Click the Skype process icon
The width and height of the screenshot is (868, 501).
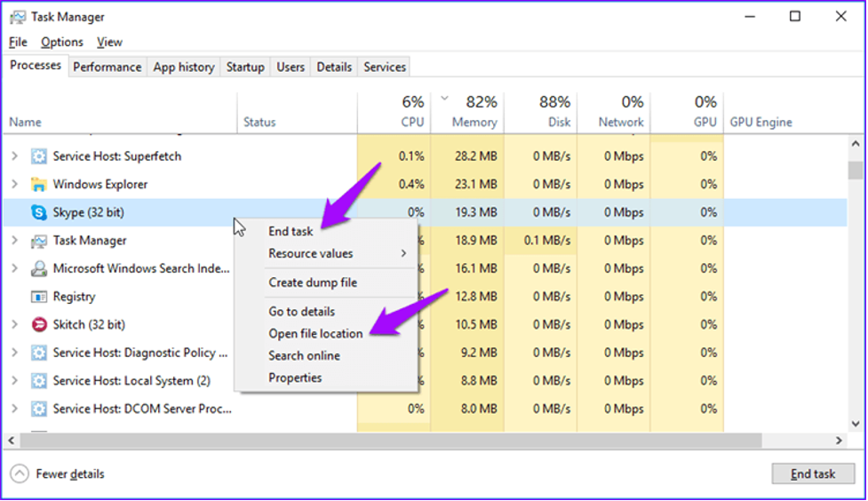click(x=39, y=212)
